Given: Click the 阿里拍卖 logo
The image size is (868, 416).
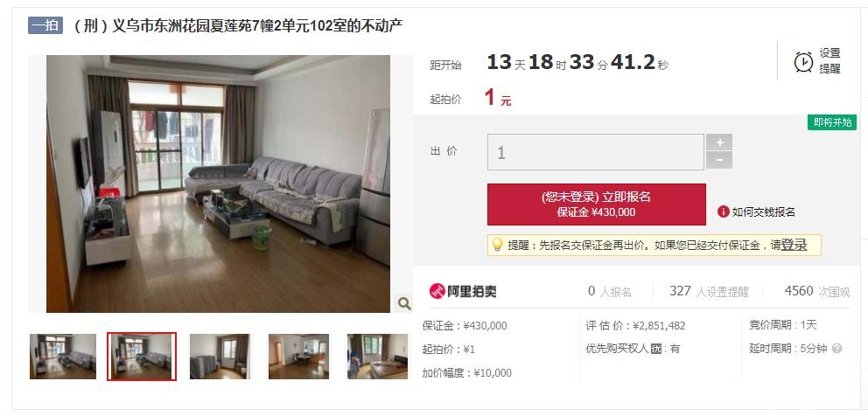Looking at the screenshot, I should 463,291.
